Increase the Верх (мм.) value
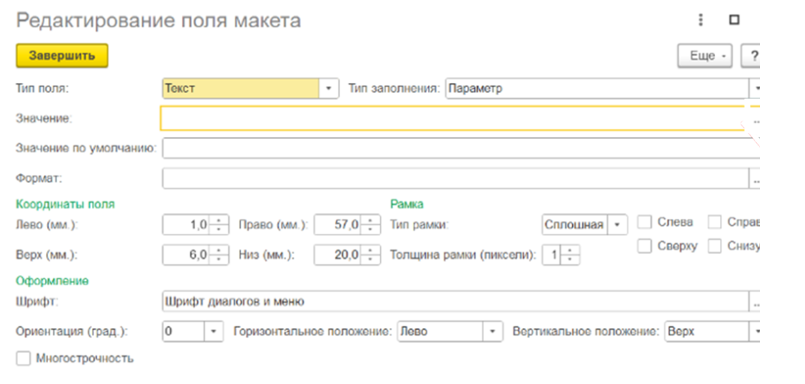The image size is (805, 384). point(219,251)
